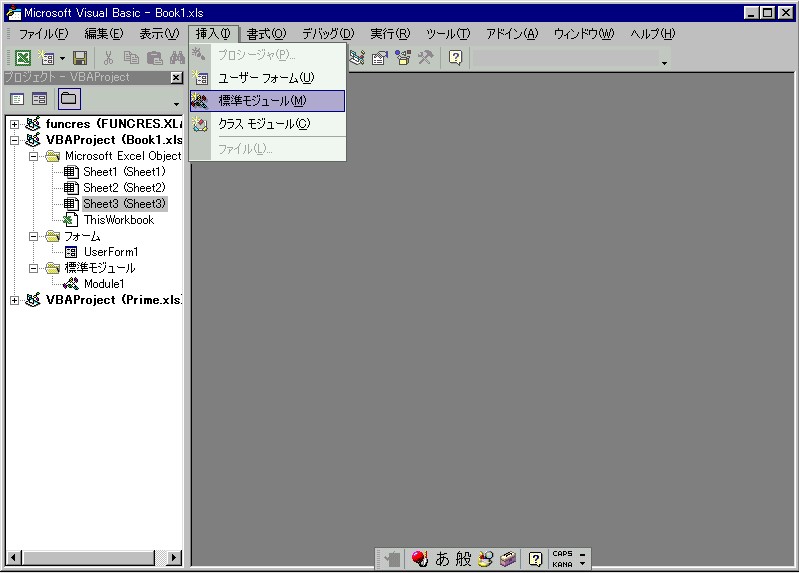Click the Save floppy disk icon
799x573 pixels.
tap(80, 58)
